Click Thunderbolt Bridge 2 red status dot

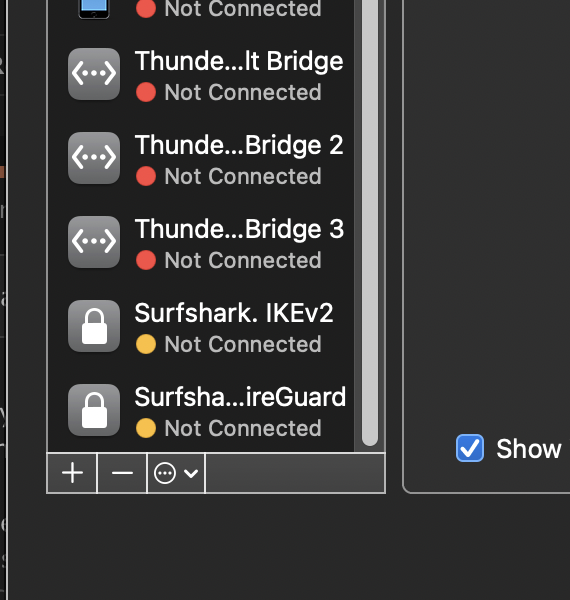(146, 176)
